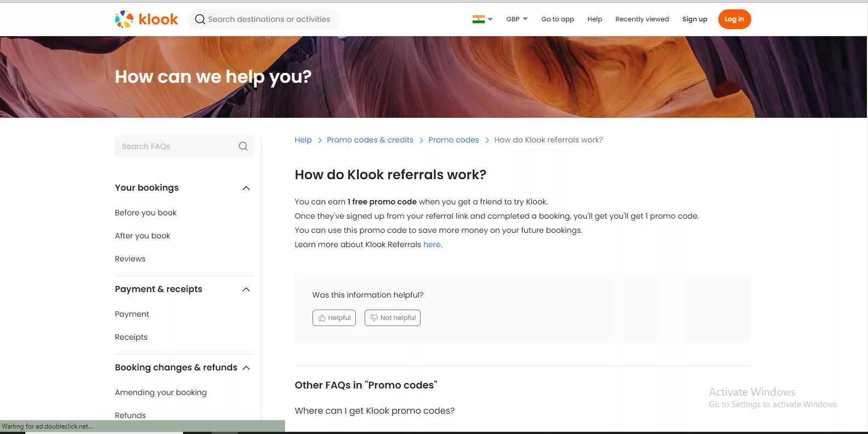
Task: Click the thumbs-up icon on Helpful
Action: (x=322, y=318)
